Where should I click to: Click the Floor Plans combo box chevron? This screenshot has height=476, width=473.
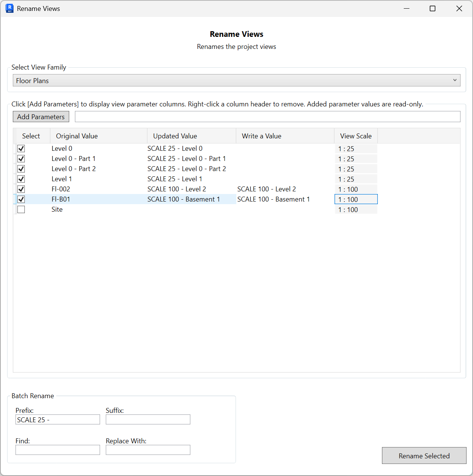(455, 80)
